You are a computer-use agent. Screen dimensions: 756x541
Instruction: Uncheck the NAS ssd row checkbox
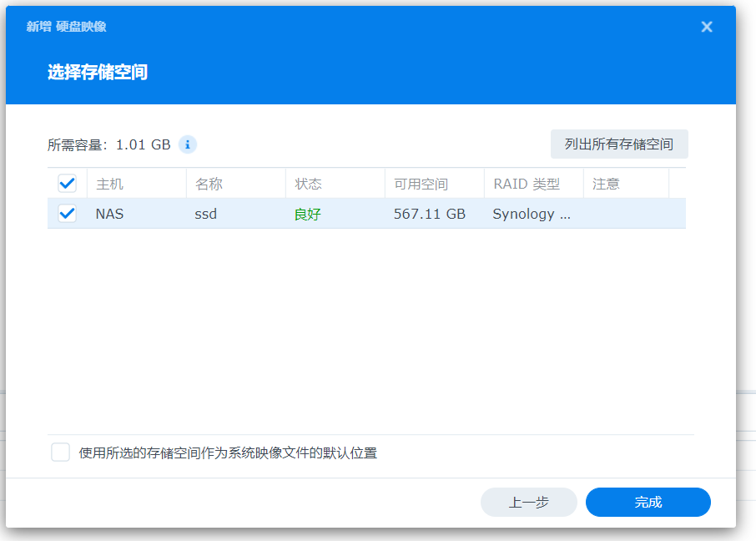[67, 214]
